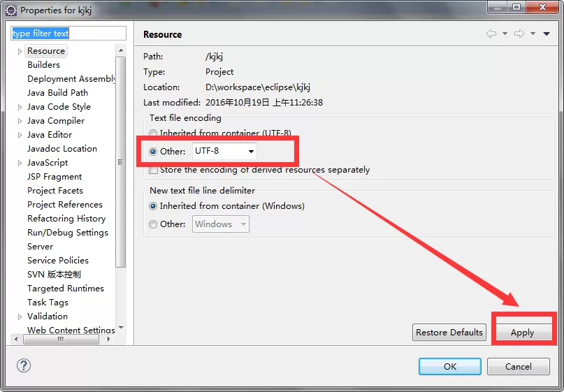The height and width of the screenshot is (392, 564).
Task: Confirm with the OK button
Action: [450, 366]
